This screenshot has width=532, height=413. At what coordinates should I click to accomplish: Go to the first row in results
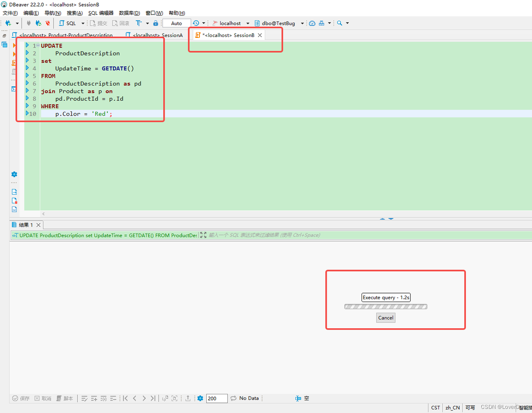pos(125,398)
